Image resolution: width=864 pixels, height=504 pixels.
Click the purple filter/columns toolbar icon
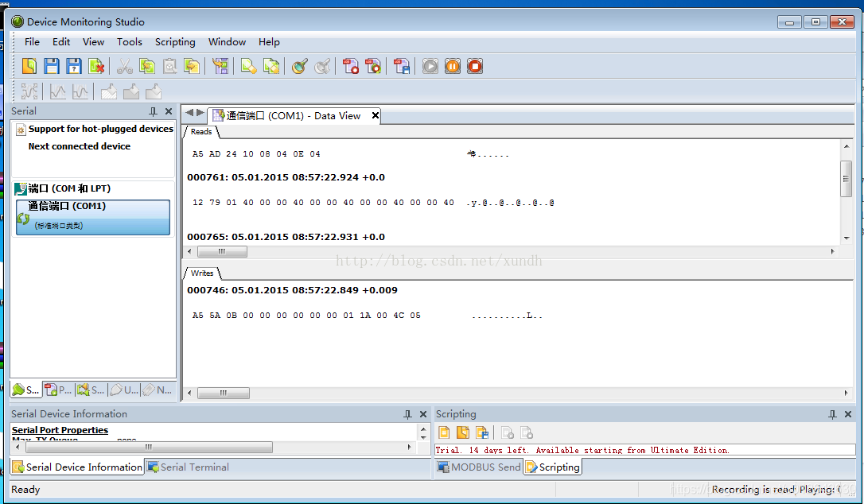tap(220, 66)
